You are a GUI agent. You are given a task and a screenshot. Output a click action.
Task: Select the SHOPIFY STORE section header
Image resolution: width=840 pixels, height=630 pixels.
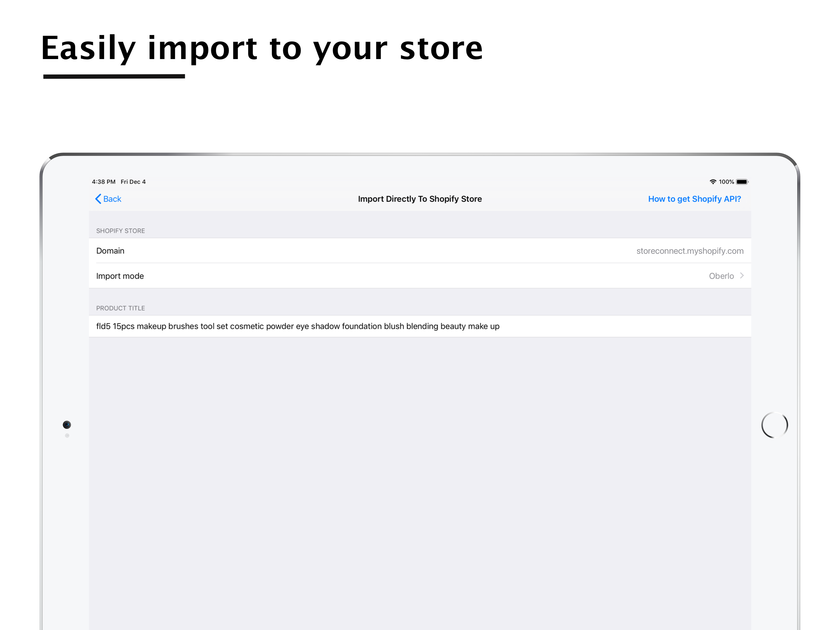point(121,231)
